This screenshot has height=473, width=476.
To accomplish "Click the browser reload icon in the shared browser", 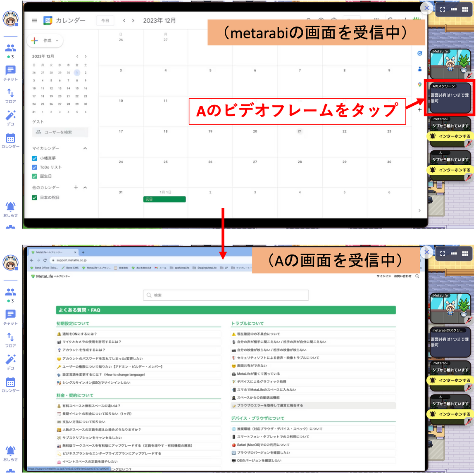I will click(x=45, y=260).
